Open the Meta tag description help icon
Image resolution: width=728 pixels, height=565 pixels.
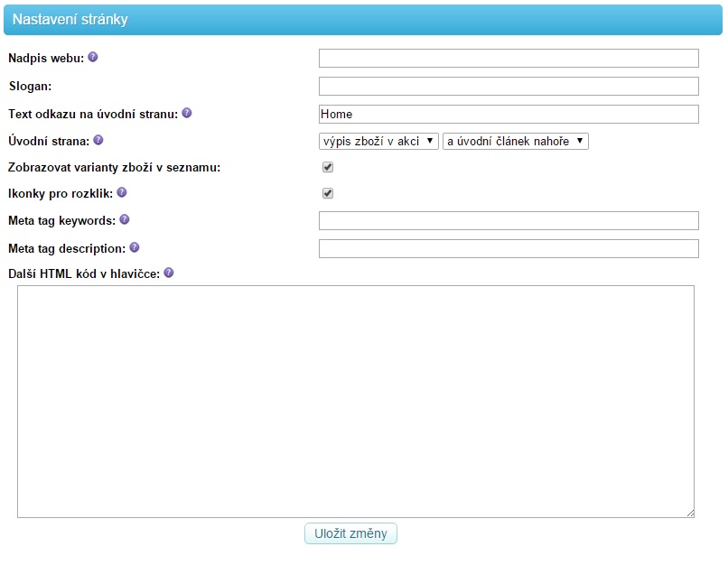pyautogui.click(x=135, y=247)
